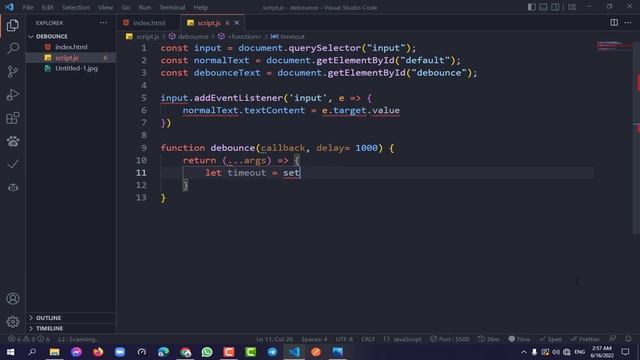The width and height of the screenshot is (640, 360).
Task: Click the Spaces: 4 indentation setting
Action: (314, 339)
